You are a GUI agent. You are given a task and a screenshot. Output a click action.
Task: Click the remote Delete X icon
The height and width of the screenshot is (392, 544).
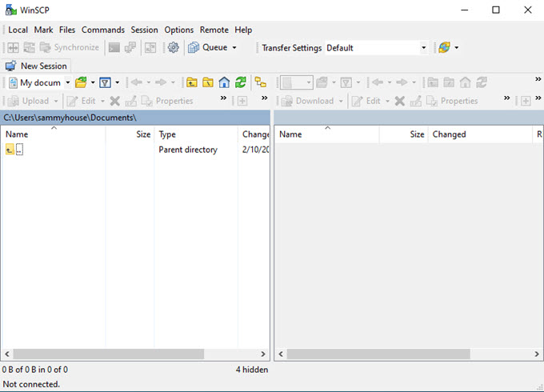coord(400,101)
